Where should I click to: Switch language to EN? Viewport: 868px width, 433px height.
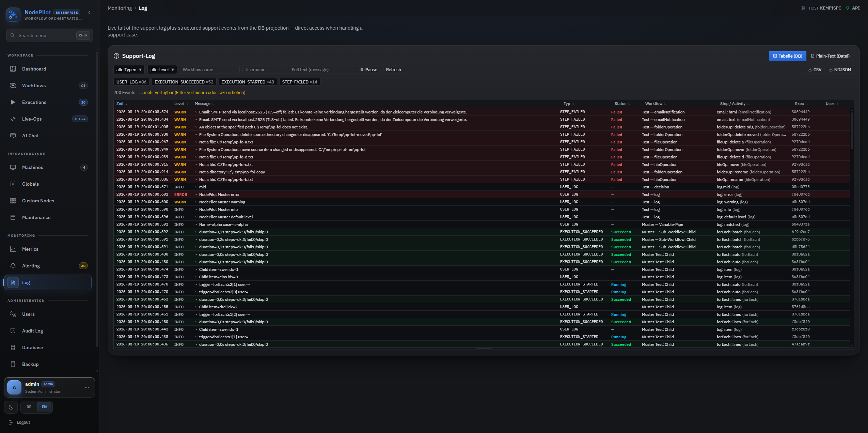pos(44,407)
